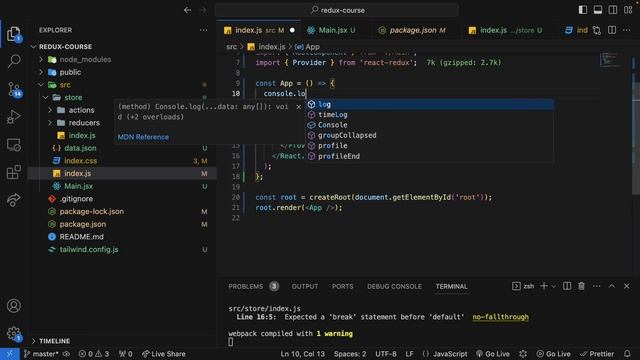Click remote window indicator in status bar

tap(10, 354)
